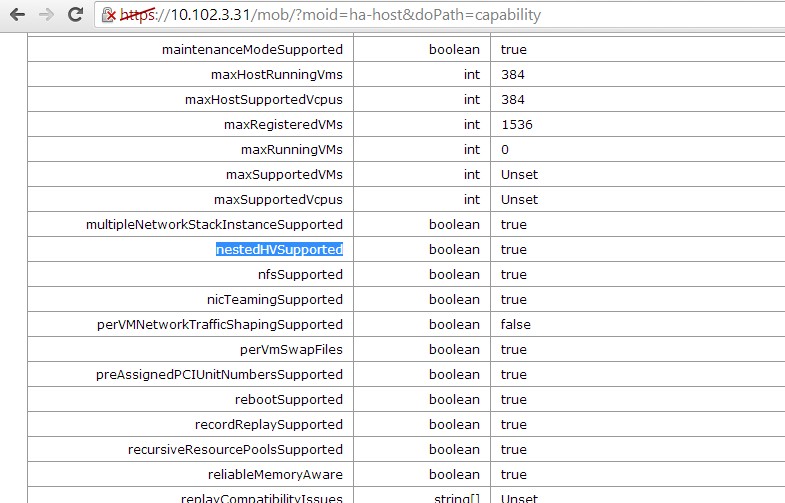Click the false value for perVMNetworkTrafficShapingSupported

515,325
